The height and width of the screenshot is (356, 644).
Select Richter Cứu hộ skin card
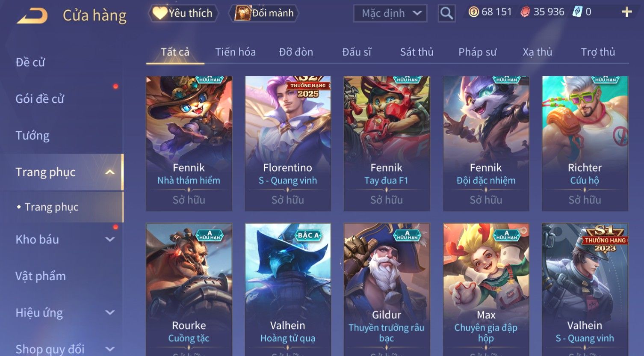point(585,143)
